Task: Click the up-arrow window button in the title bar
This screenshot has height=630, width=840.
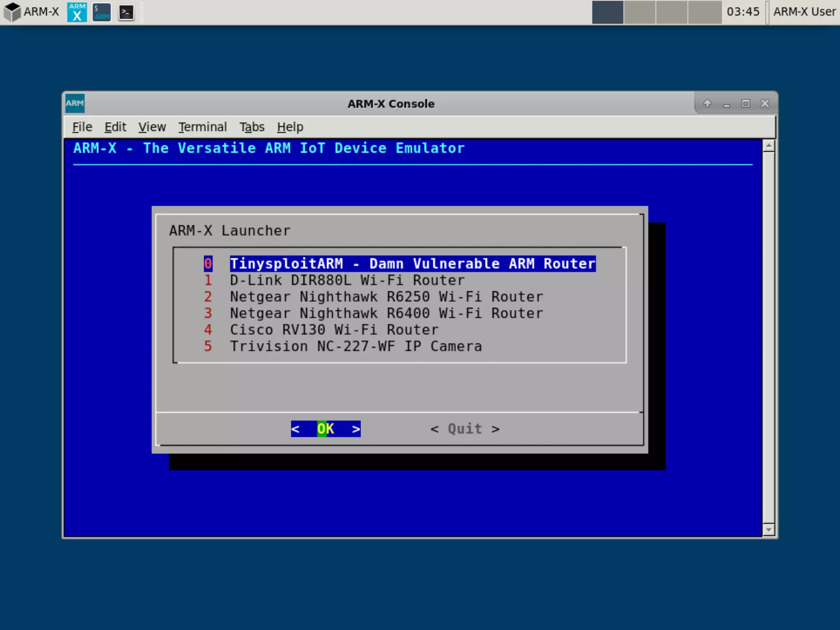Action: coord(707,103)
